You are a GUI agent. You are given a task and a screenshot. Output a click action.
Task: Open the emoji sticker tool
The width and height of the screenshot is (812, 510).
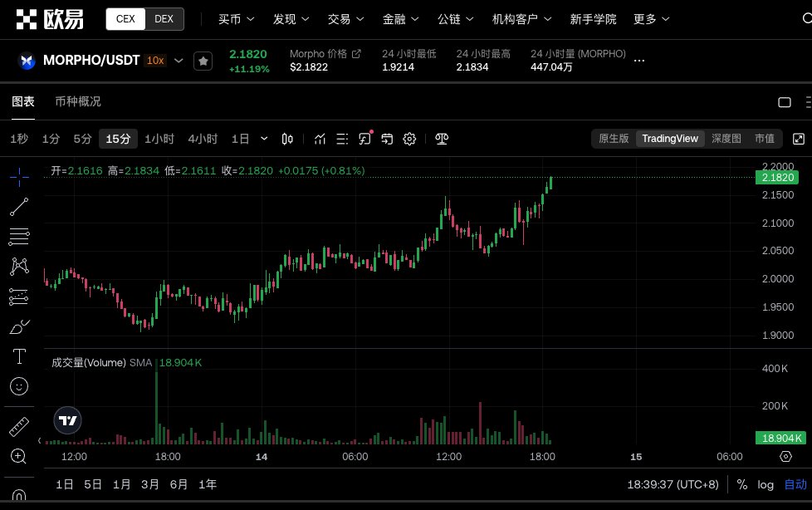(x=19, y=386)
